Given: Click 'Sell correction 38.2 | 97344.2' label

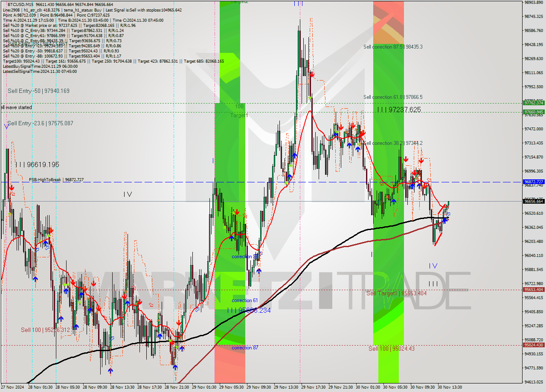Looking at the screenshot, I should pyautogui.click(x=393, y=143).
